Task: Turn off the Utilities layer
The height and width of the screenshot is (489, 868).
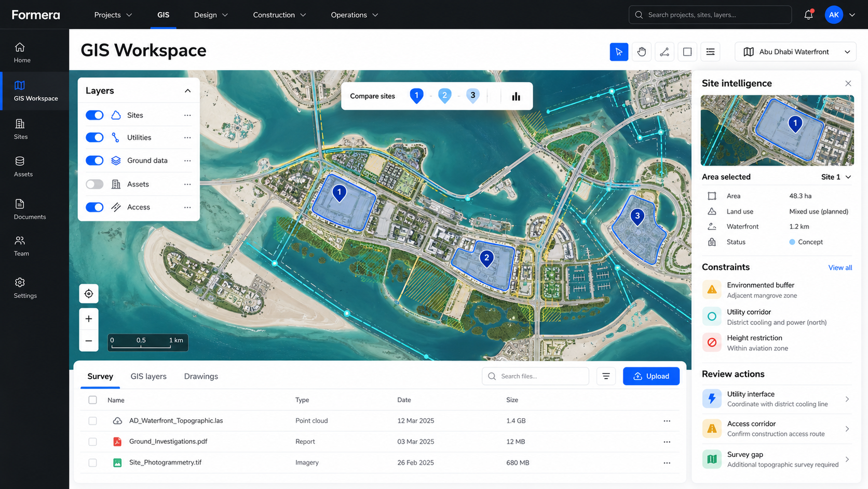Action: click(x=94, y=138)
